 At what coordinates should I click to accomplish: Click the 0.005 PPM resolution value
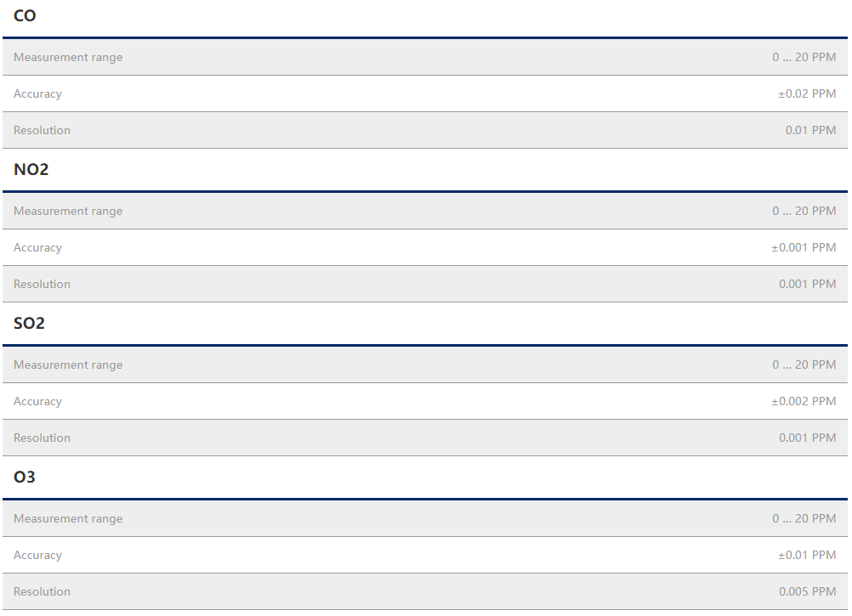point(807,592)
